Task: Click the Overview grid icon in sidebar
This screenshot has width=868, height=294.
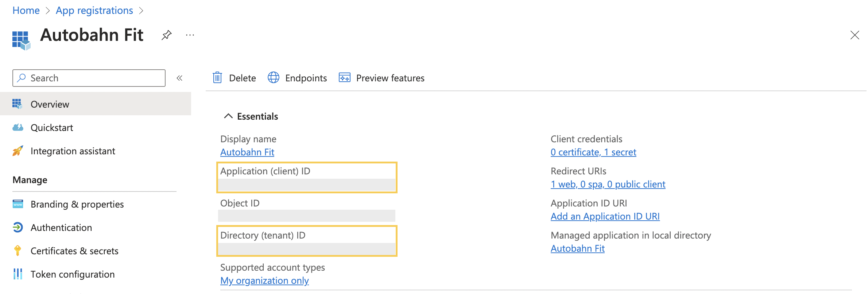Action: 17,104
